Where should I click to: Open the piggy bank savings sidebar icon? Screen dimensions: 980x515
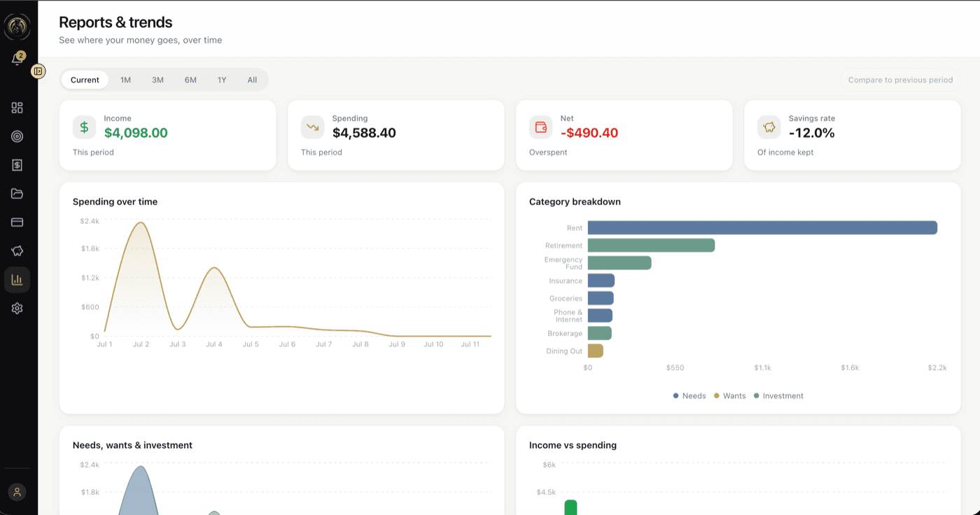17,251
